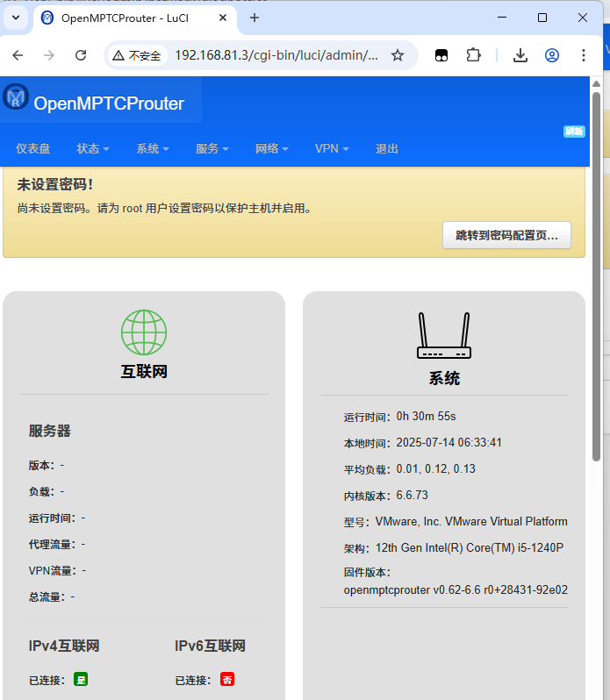Click the VPN流量 label
The height and width of the screenshot is (700, 610).
[53, 570]
